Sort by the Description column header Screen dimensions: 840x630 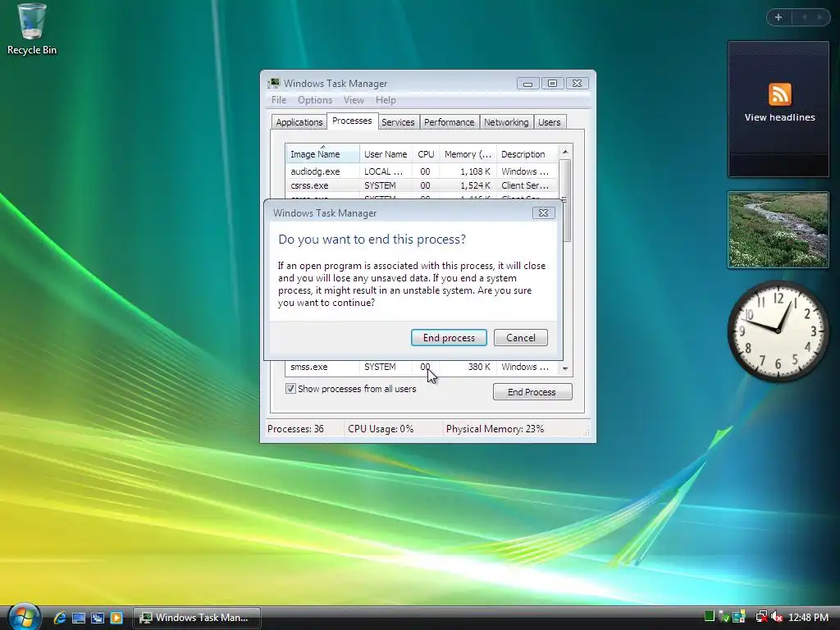[527, 153]
